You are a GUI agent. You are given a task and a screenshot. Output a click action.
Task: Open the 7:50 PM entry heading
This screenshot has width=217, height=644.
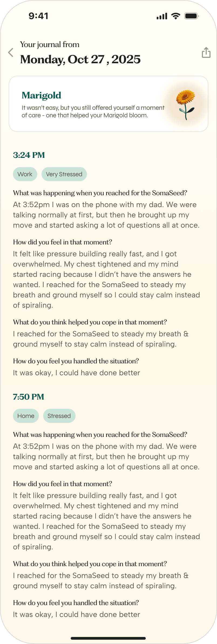[x=29, y=397]
